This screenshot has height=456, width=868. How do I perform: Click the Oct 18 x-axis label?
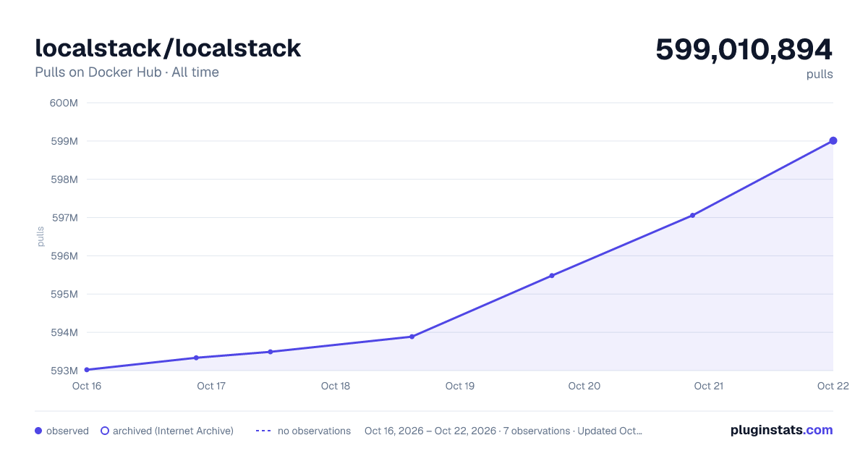click(x=336, y=386)
